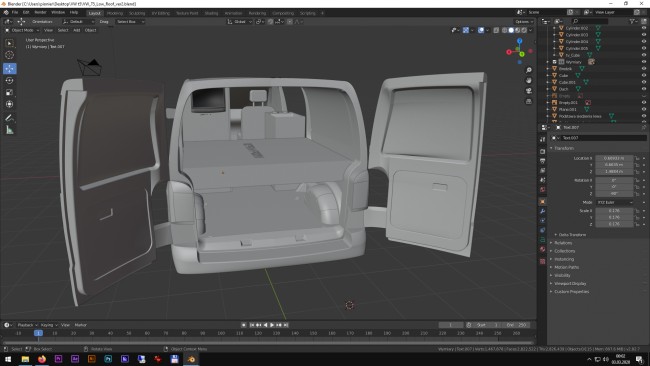Open the Object Mode dropdown
The width and height of the screenshot is (650, 366).
22,30
